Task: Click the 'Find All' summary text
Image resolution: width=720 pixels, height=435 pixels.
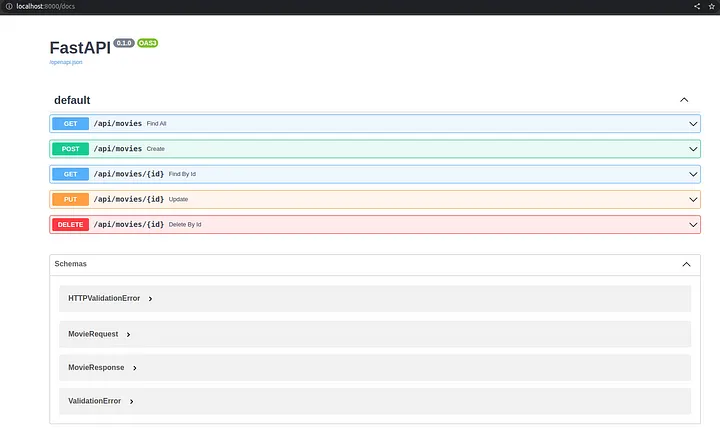Action: (157, 124)
